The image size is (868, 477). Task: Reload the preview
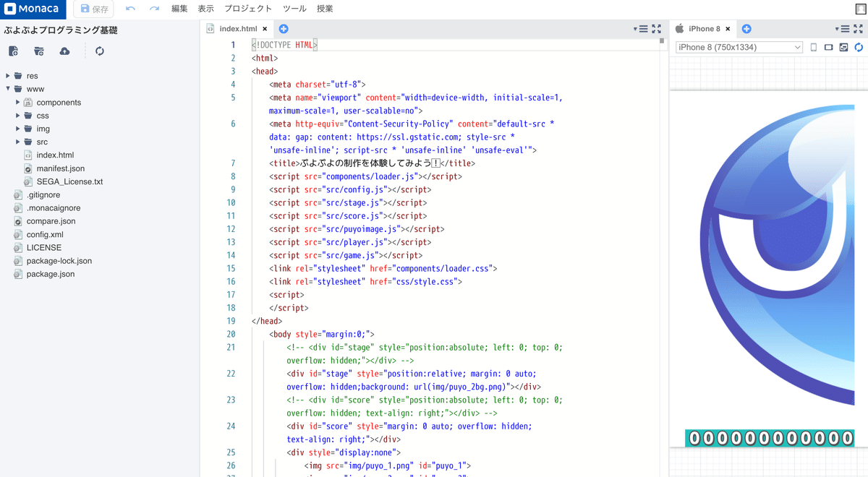859,48
